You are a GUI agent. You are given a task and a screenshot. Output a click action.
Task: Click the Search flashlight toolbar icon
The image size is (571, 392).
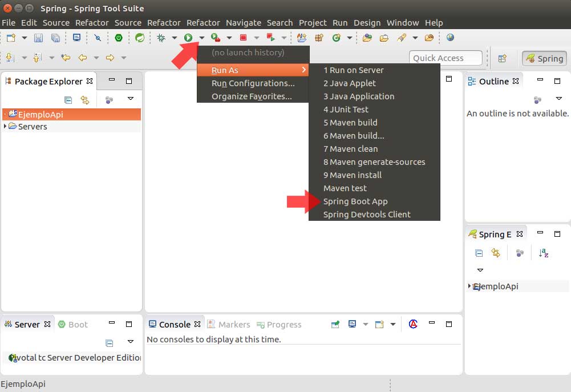tap(402, 38)
